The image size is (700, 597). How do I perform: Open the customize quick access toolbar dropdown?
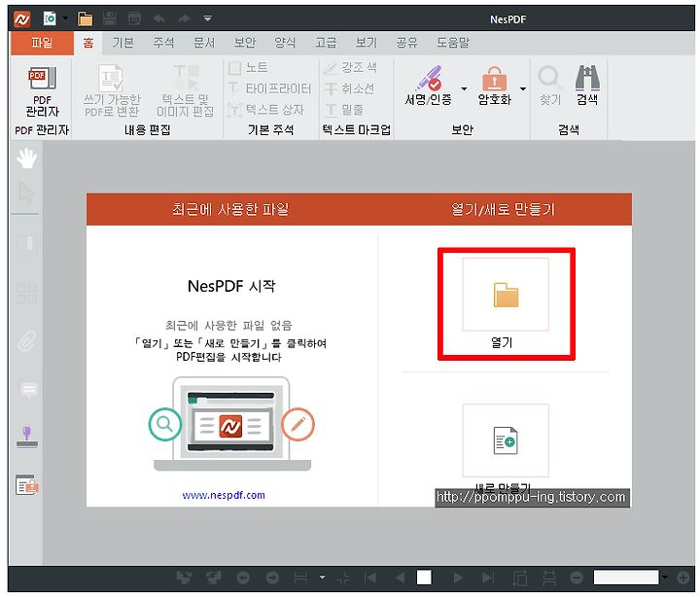coord(208,18)
